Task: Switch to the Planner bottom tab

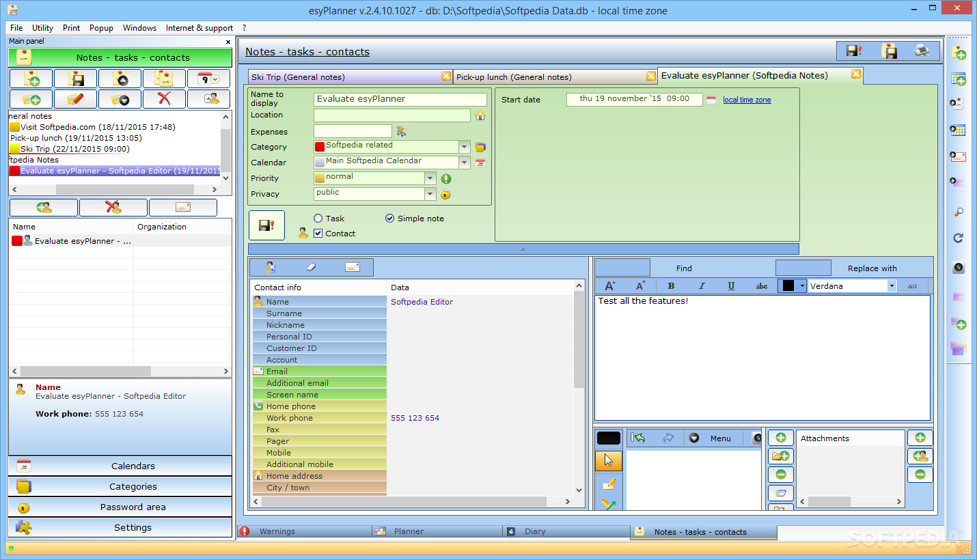Action: pyautogui.click(x=438, y=531)
